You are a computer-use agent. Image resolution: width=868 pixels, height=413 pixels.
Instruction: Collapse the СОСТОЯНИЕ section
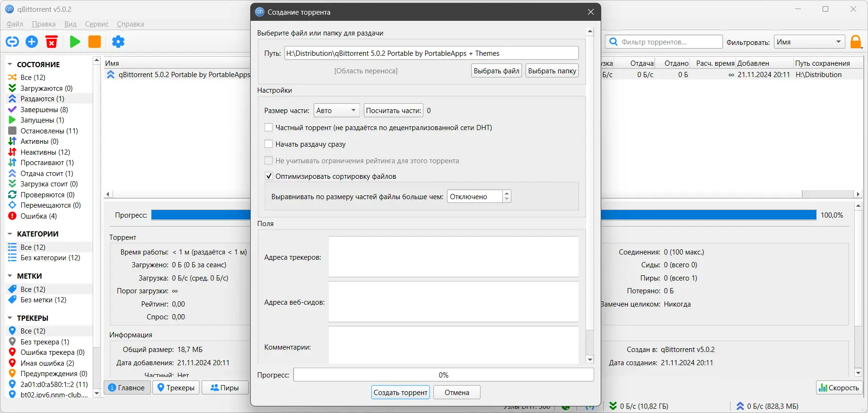(x=10, y=64)
